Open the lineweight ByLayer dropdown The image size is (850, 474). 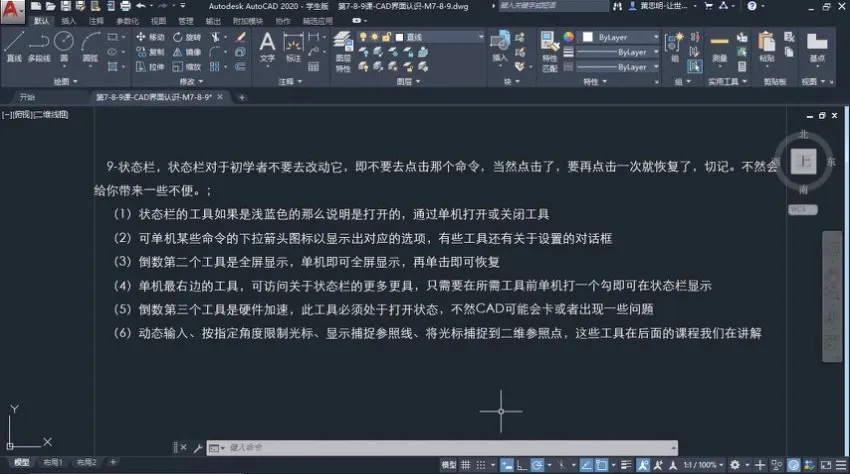click(x=617, y=52)
